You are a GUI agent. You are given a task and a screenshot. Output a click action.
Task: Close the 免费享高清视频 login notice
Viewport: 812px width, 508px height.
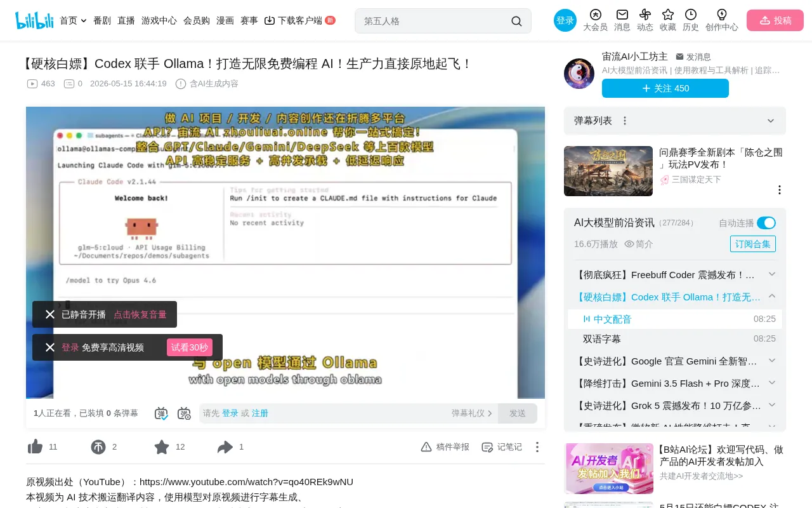[50, 347]
